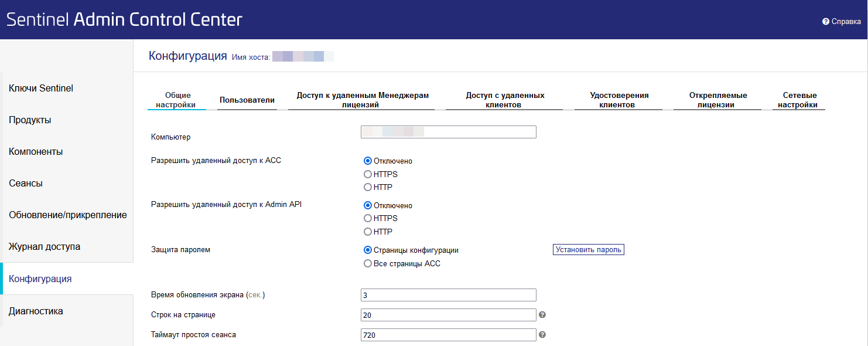Open Обновление/прикрепление page
Image resolution: width=868 pixels, height=346 pixels.
point(67,215)
